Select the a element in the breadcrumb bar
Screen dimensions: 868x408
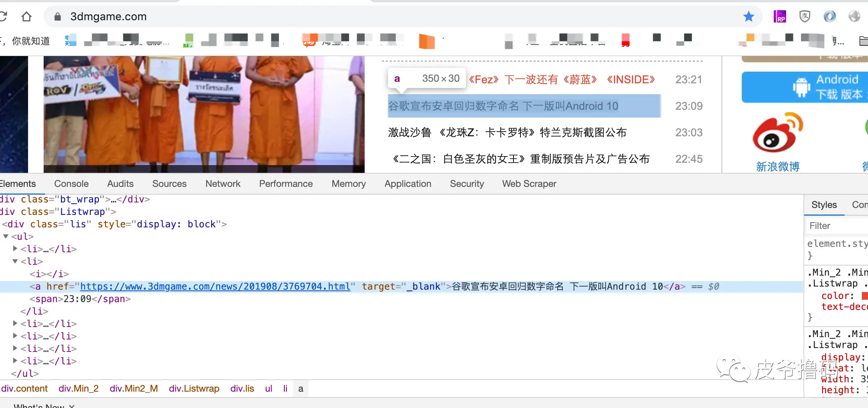point(301,389)
